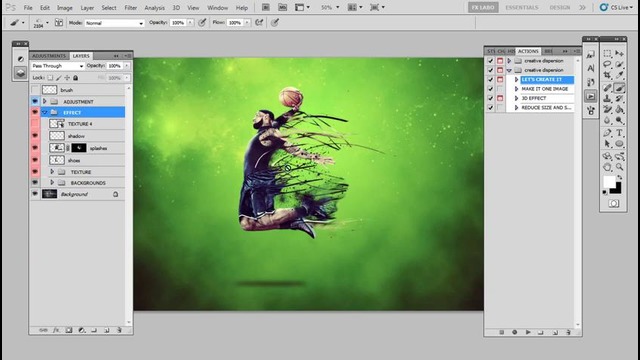
Task: Open the layer Opacity slider arrow
Action: (127, 66)
